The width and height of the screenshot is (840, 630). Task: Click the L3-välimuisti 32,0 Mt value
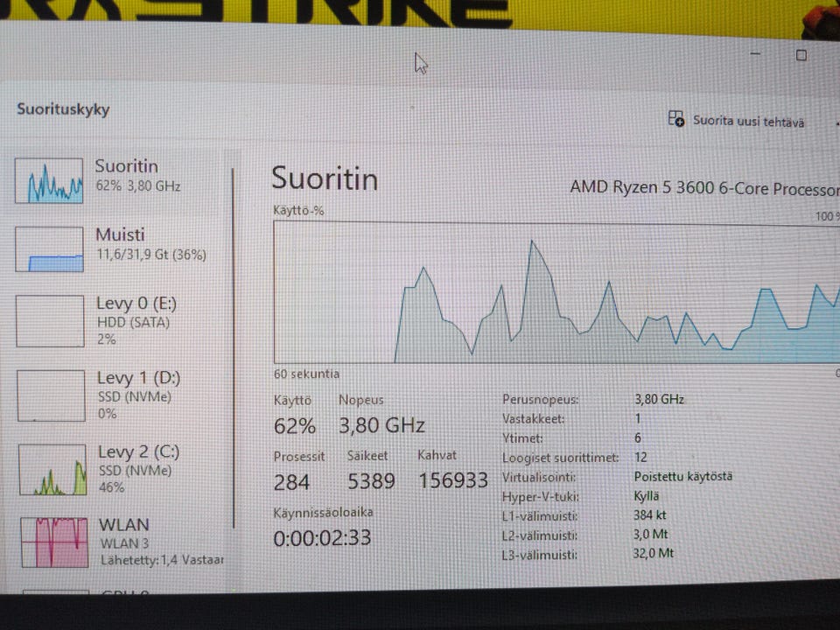pos(653,553)
